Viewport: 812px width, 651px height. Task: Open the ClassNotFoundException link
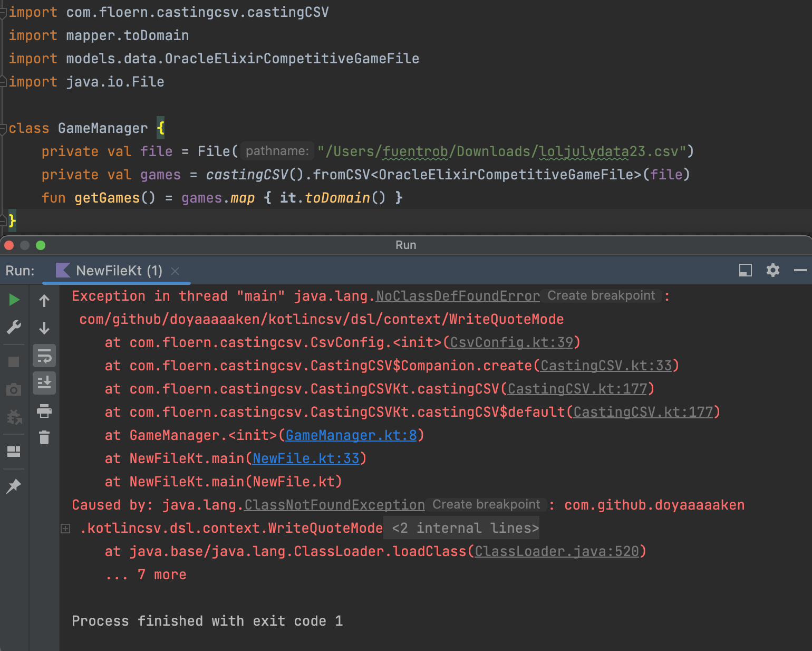point(334,505)
